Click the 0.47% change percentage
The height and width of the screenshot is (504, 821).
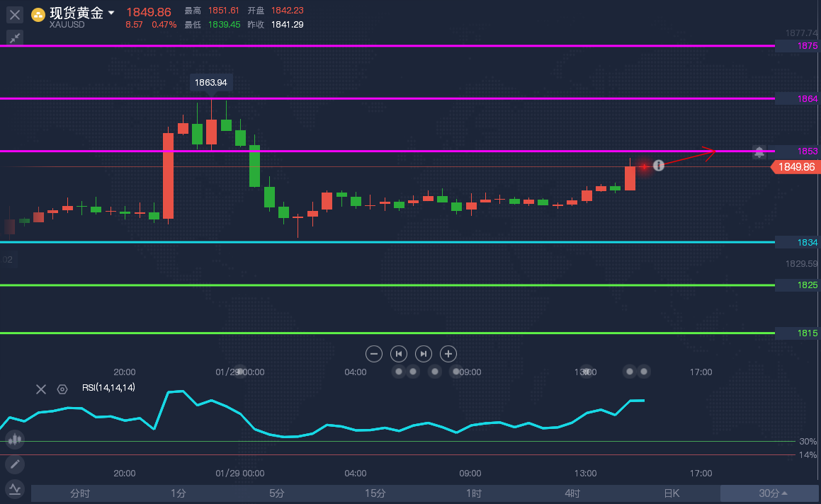164,25
